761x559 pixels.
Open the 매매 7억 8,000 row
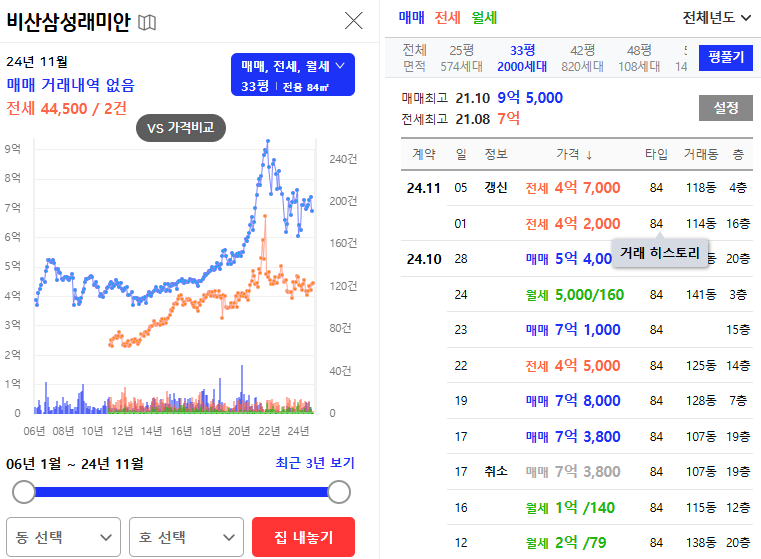[600, 401]
